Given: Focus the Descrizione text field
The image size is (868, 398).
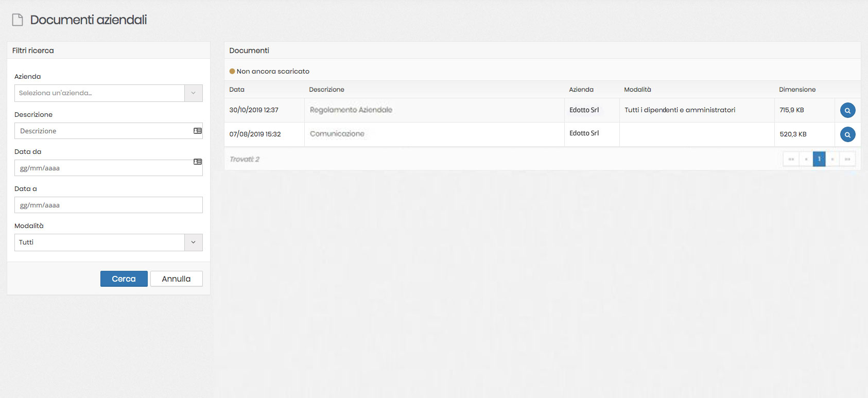Looking at the screenshot, I should (103, 131).
